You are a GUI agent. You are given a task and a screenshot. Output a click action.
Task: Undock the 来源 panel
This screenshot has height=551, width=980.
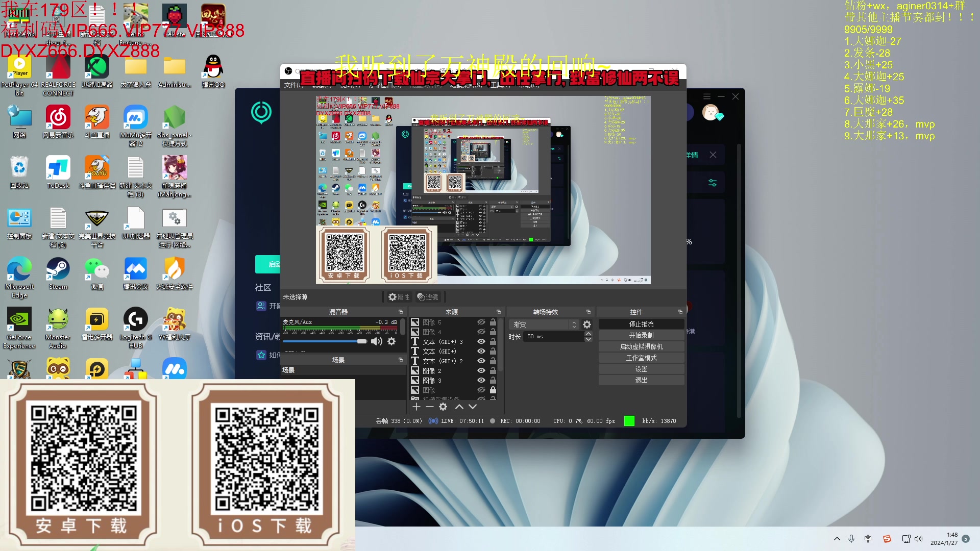tap(499, 312)
